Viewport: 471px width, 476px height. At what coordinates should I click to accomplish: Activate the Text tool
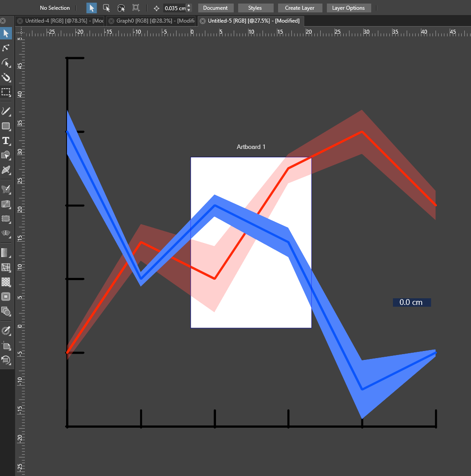[6, 141]
